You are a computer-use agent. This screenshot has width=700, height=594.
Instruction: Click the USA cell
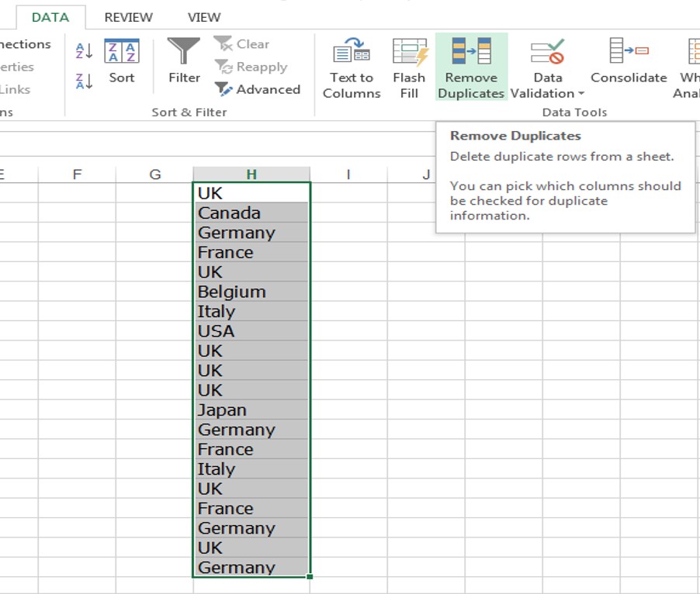(251, 331)
